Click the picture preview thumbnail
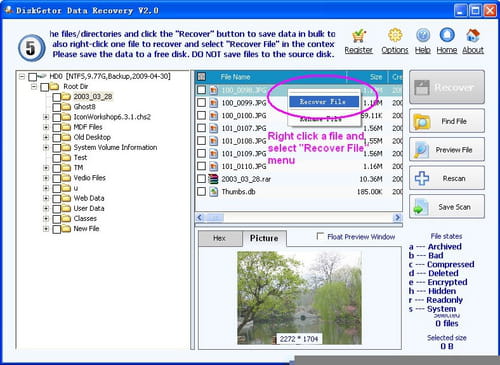 299,298
